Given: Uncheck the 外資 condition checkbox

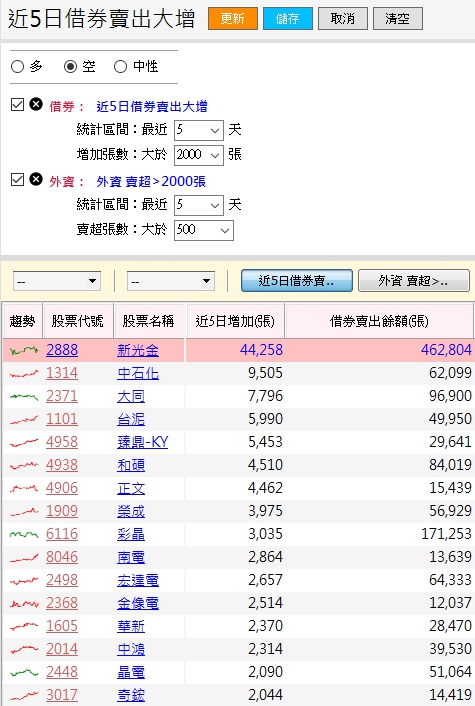Looking at the screenshot, I should click(18, 180).
